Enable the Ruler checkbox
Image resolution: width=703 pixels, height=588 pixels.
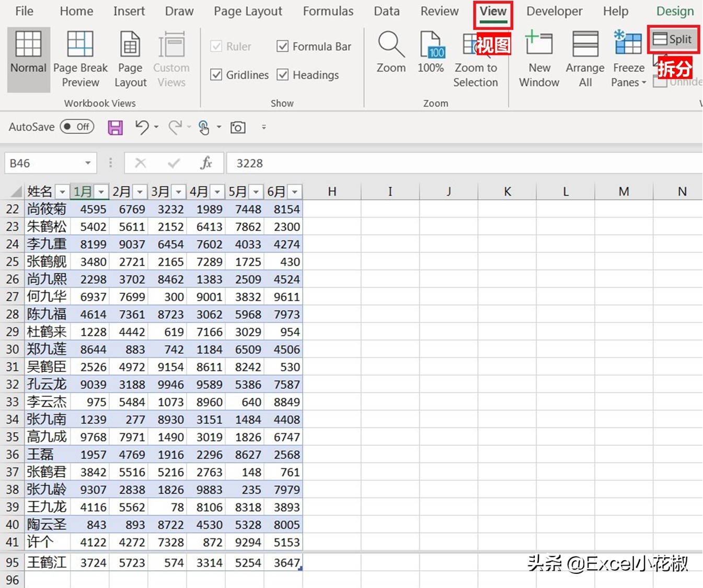(216, 46)
